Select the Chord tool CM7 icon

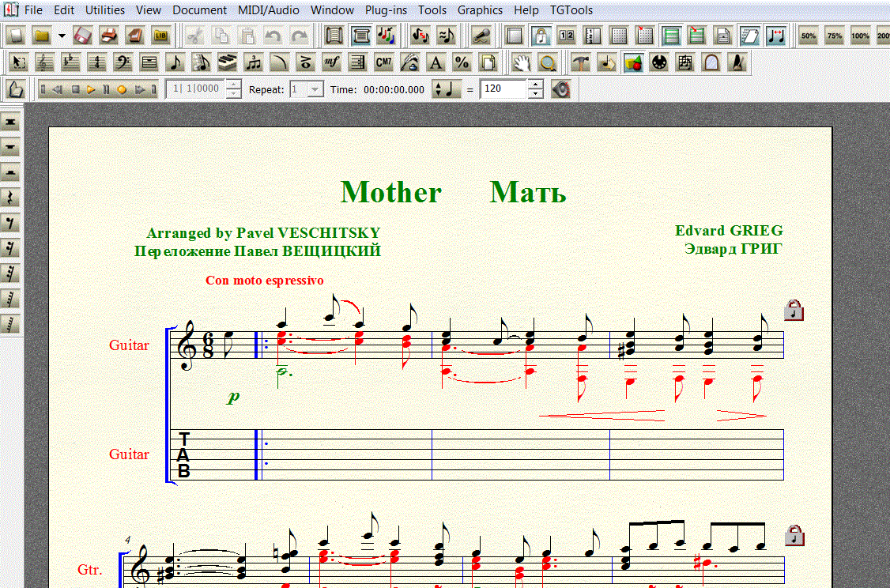click(x=383, y=62)
